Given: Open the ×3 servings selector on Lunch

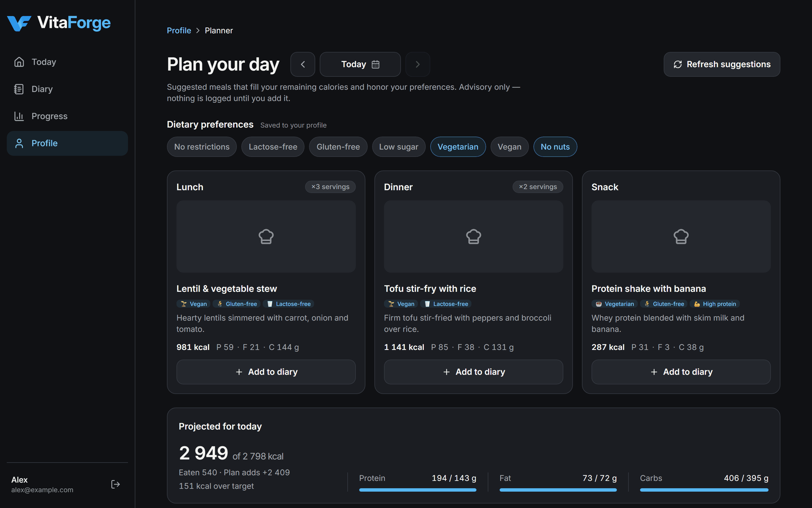Looking at the screenshot, I should 330,187.
